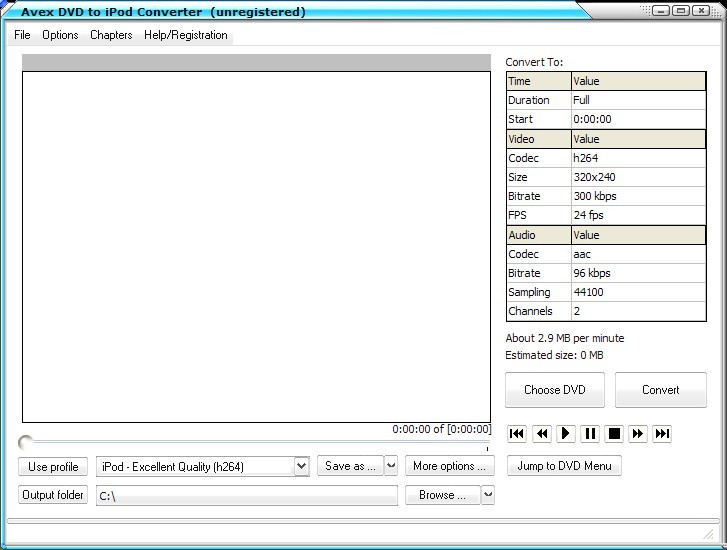
Task: Click Jump to DVD Menu
Action: pos(564,466)
